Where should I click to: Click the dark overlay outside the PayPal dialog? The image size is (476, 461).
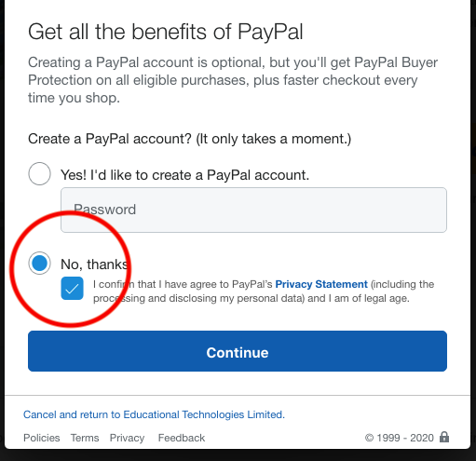(x=238, y=455)
